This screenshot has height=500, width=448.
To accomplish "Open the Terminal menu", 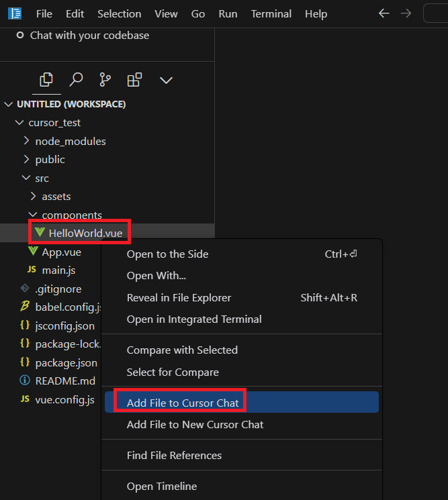I will pos(271,14).
